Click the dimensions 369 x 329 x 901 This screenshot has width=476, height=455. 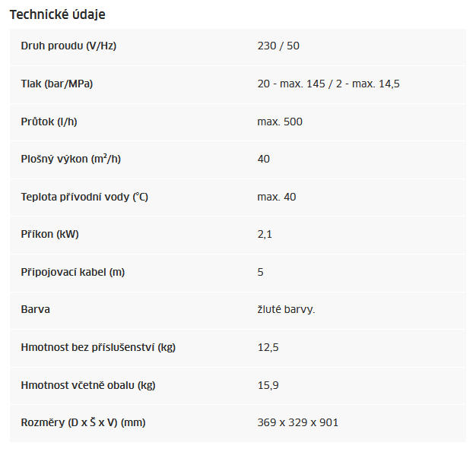coord(298,422)
